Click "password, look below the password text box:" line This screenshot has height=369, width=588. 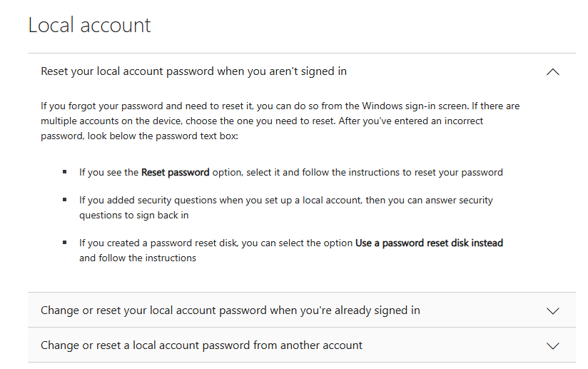tap(139, 136)
